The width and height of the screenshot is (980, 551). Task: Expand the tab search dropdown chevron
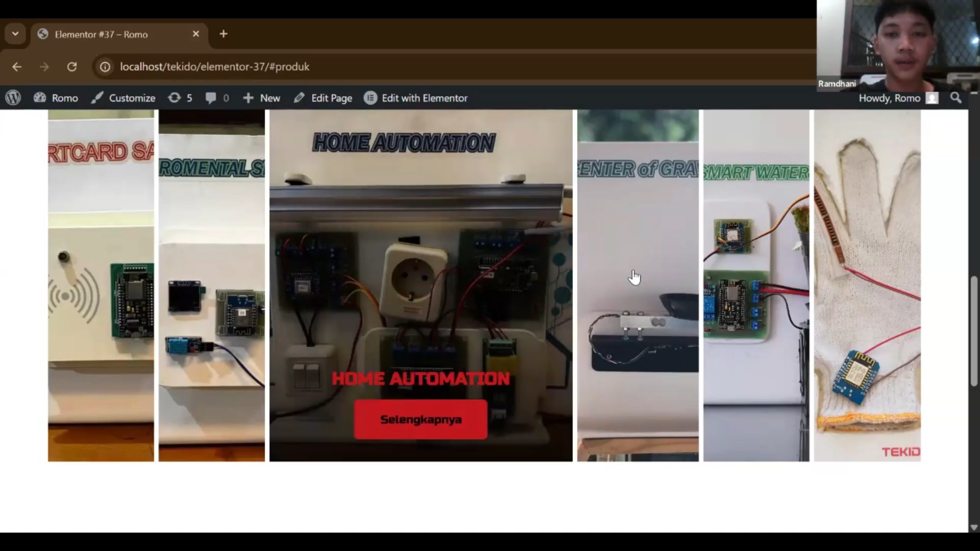15,34
